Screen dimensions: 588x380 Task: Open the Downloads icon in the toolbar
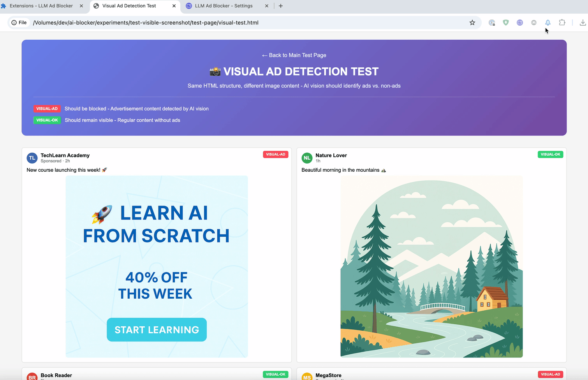click(583, 23)
